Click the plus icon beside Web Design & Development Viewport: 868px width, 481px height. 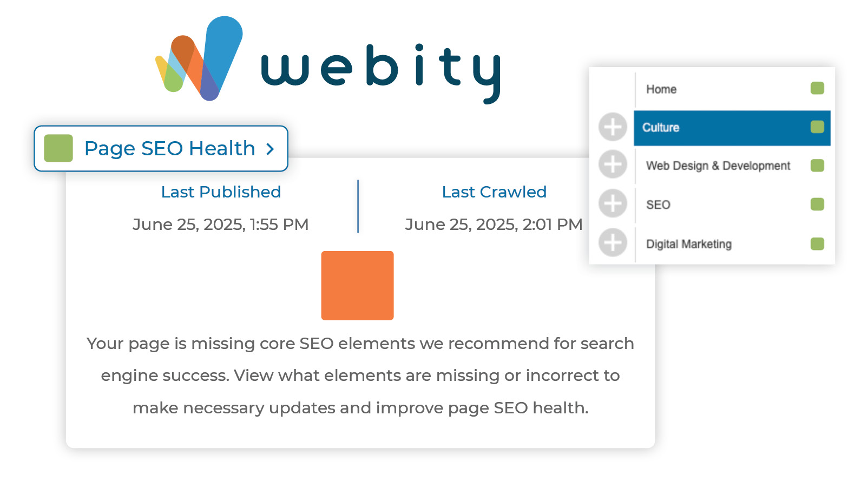tap(612, 165)
